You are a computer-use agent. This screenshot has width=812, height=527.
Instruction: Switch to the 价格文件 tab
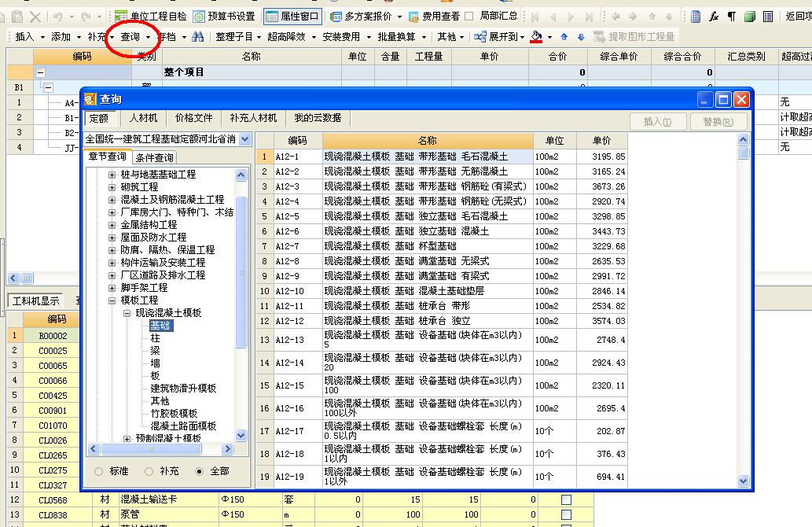[x=193, y=118]
